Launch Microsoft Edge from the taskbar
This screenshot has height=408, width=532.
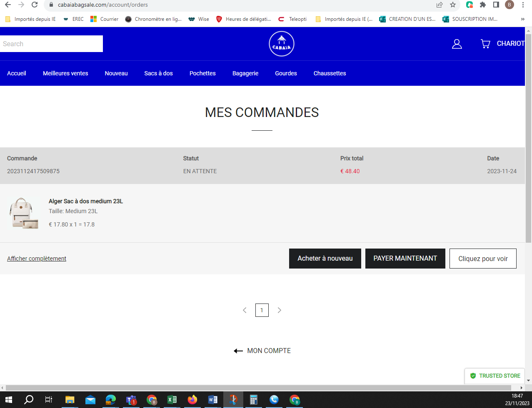pos(110,400)
